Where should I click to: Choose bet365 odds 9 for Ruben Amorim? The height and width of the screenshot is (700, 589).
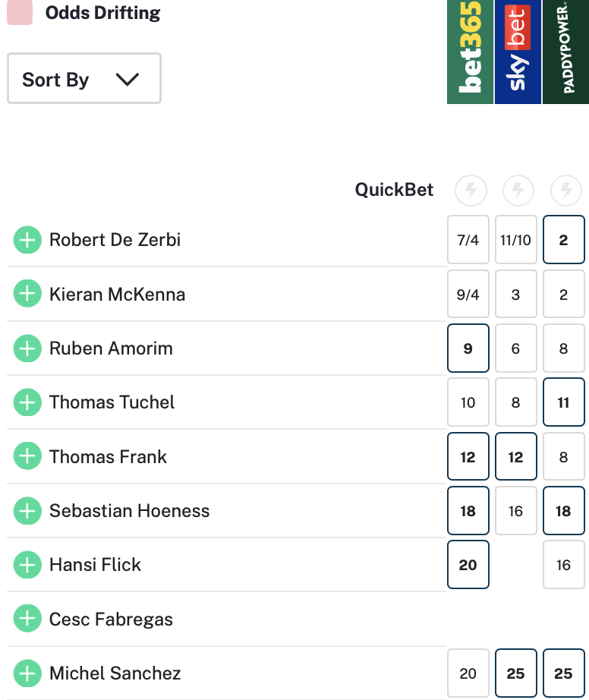point(468,348)
